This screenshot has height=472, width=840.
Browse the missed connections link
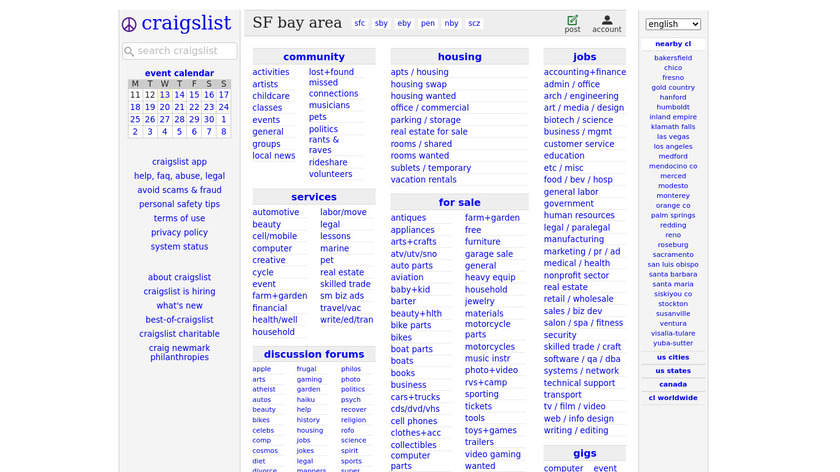click(333, 88)
